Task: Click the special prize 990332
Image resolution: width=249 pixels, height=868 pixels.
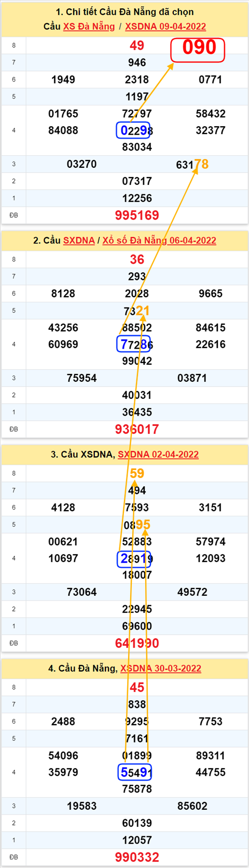Action: click(137, 857)
